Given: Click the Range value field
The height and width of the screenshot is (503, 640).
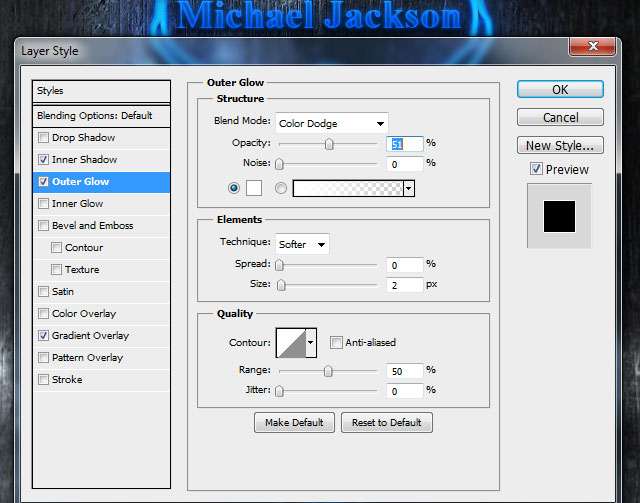Looking at the screenshot, I should [404, 371].
